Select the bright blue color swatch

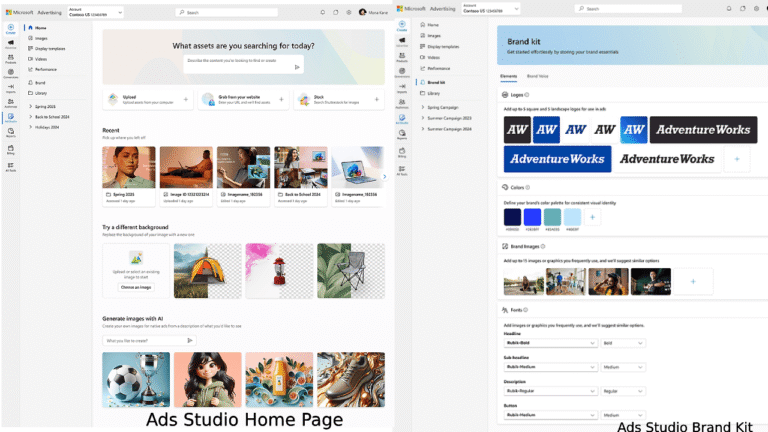pos(532,217)
